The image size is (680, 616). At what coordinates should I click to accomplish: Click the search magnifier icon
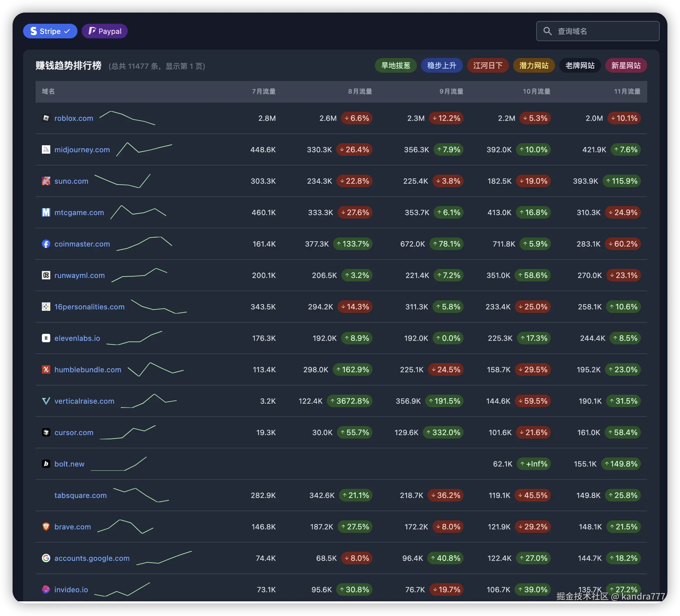547,31
